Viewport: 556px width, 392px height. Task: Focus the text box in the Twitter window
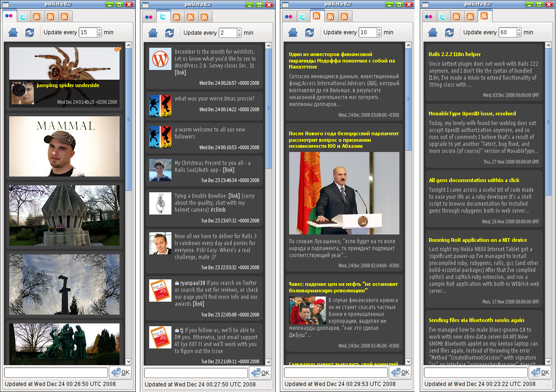(196, 373)
